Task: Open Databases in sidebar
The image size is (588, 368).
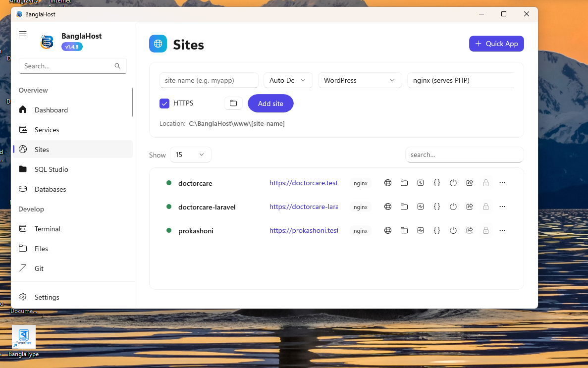Action: 73,189
